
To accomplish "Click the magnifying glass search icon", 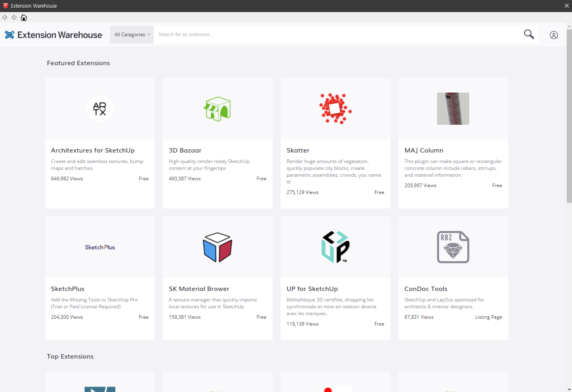I will click(x=529, y=34).
